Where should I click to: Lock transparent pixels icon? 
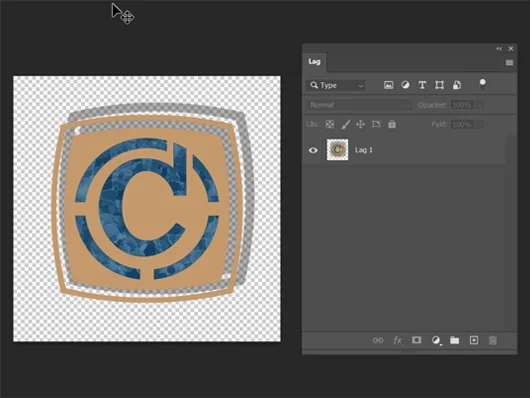(x=330, y=124)
